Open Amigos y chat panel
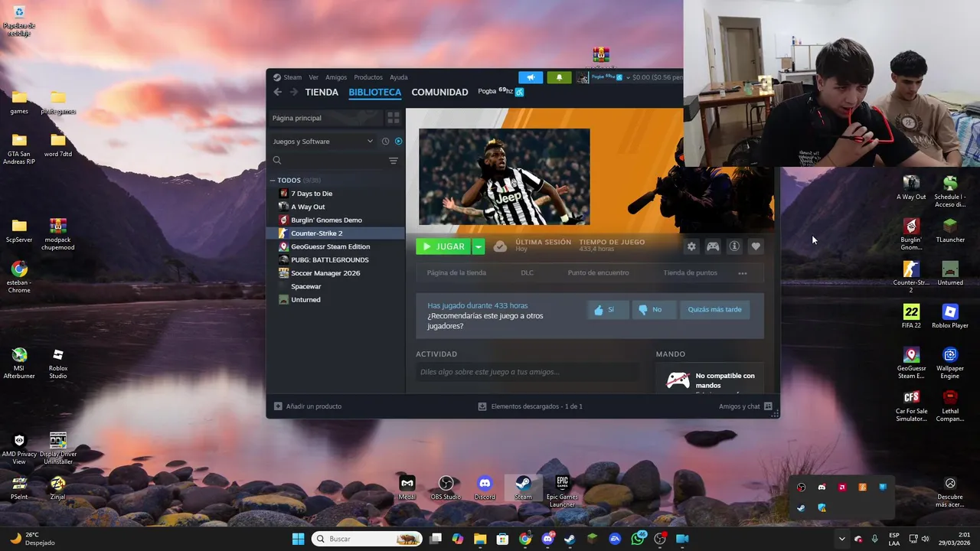The height and width of the screenshot is (551, 980). pyautogui.click(x=746, y=406)
